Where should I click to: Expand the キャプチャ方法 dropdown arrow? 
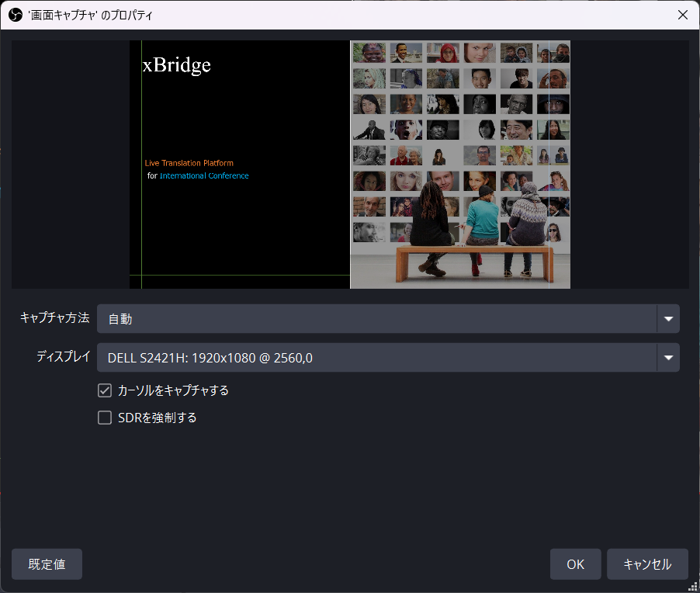click(667, 318)
